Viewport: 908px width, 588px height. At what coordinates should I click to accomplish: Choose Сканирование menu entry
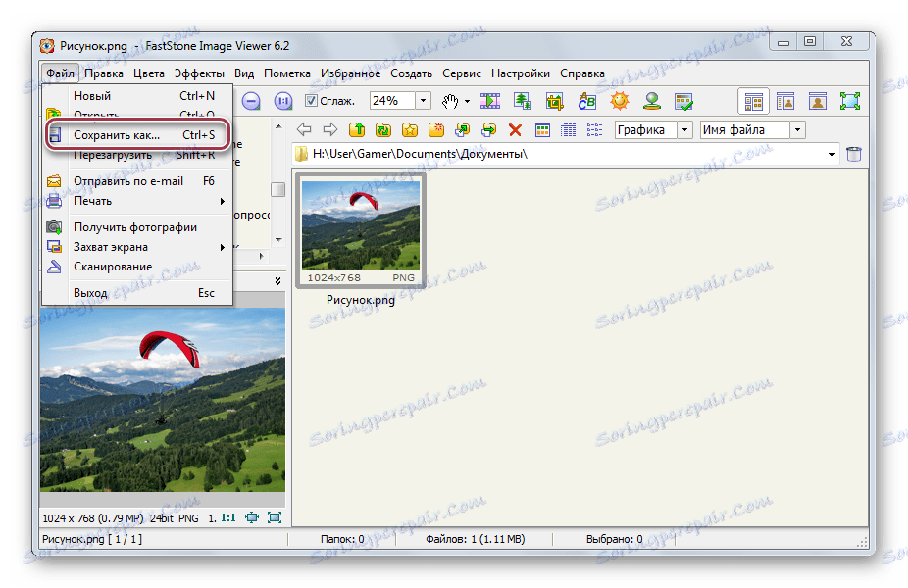pyautogui.click(x=138, y=267)
